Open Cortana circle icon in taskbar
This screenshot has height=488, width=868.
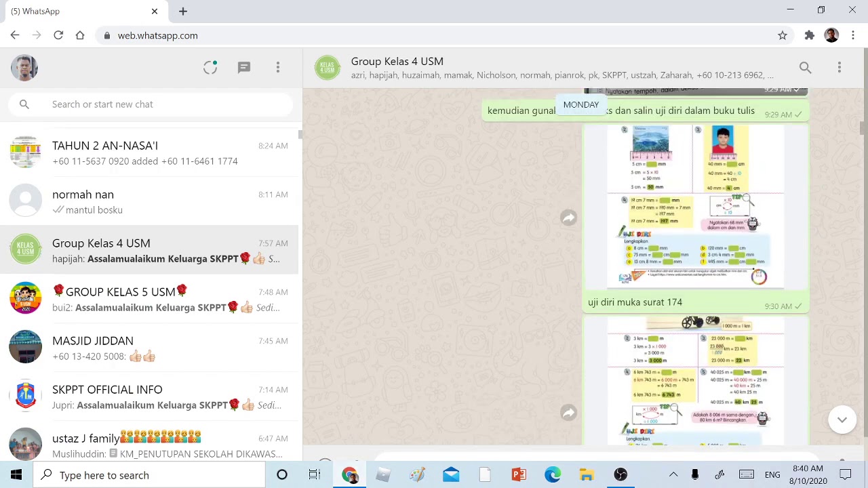point(282,475)
